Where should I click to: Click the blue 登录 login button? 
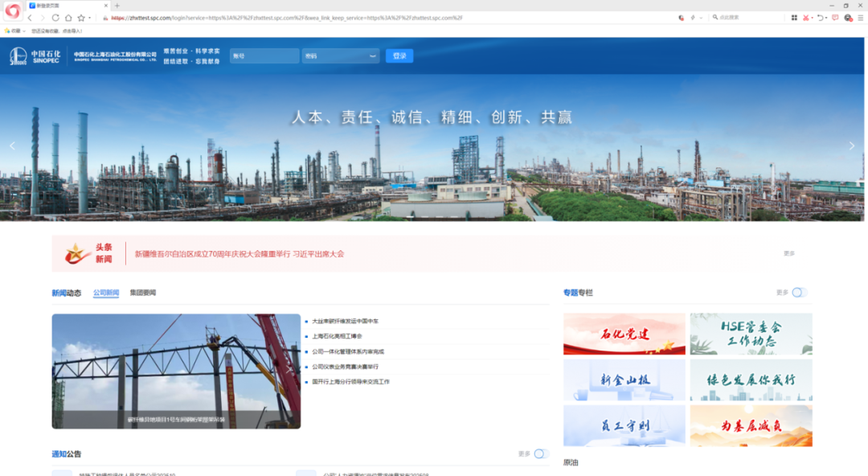[399, 56]
